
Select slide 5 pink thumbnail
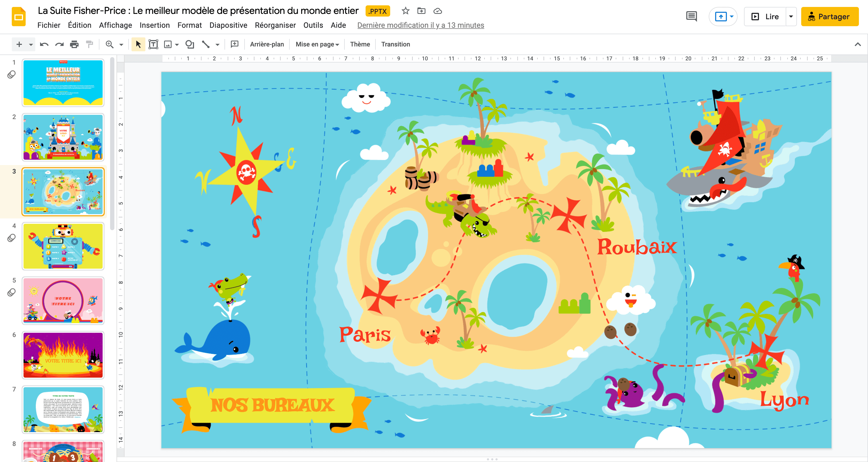(x=63, y=301)
